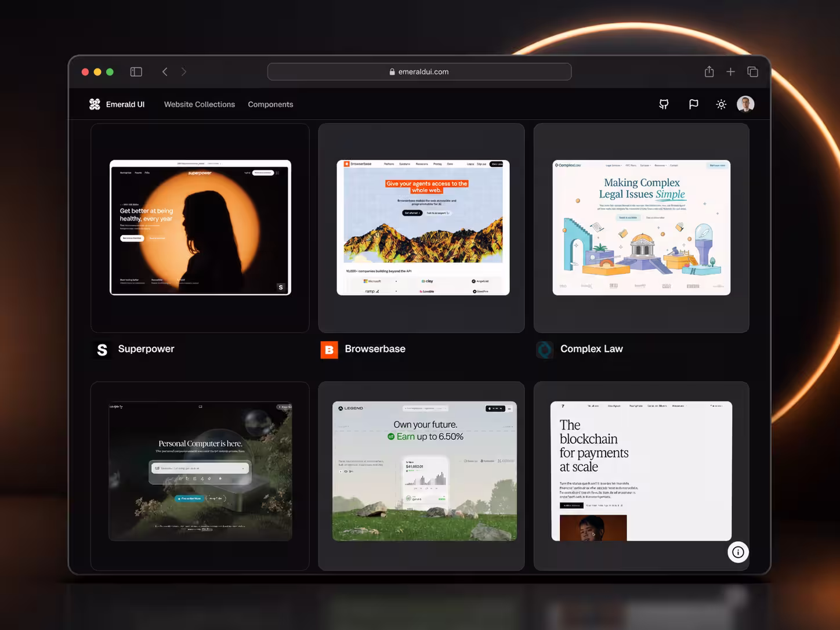
Task: Click the lock icon in address bar
Action: click(x=392, y=72)
